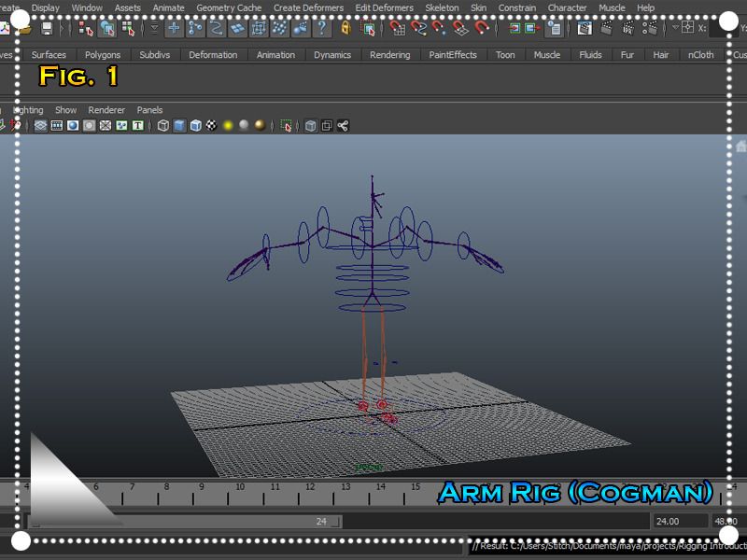
Task: Click the rendering selection mask icon
Action: (x=301, y=29)
